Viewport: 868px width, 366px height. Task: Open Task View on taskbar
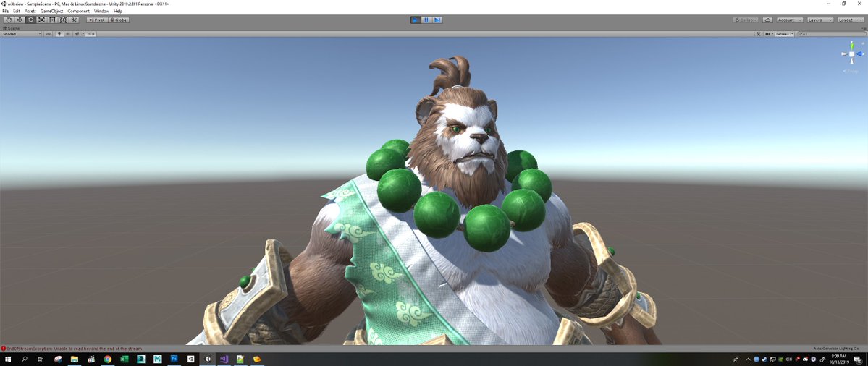[x=41, y=359]
